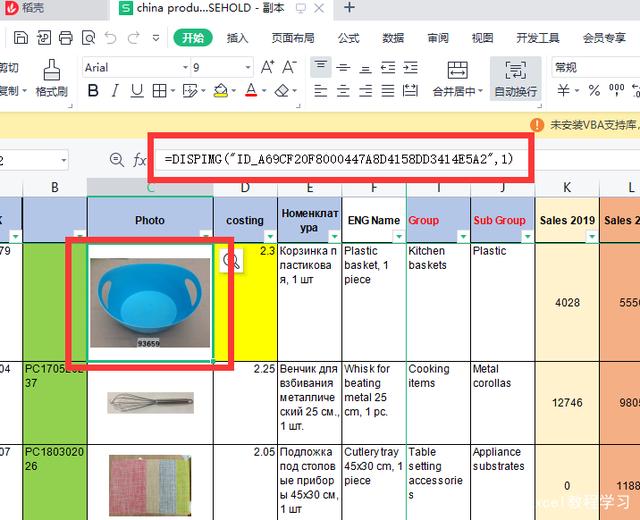The height and width of the screenshot is (520, 640).
Task: Apply red font color
Action: click(251, 90)
